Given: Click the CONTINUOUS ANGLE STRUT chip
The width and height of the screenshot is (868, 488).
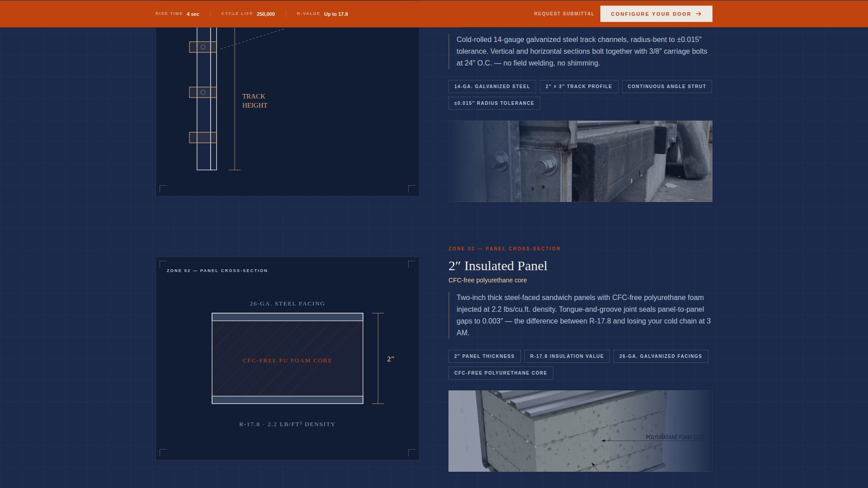Looking at the screenshot, I should (667, 86).
